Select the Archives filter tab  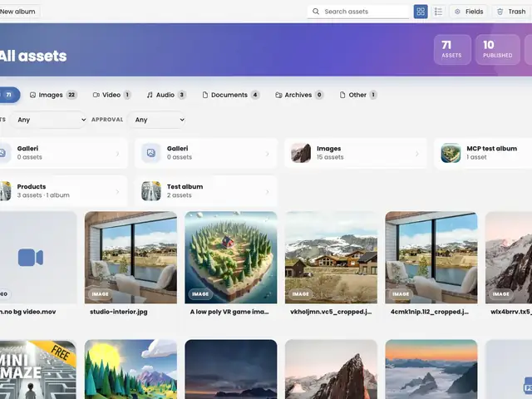[299, 95]
